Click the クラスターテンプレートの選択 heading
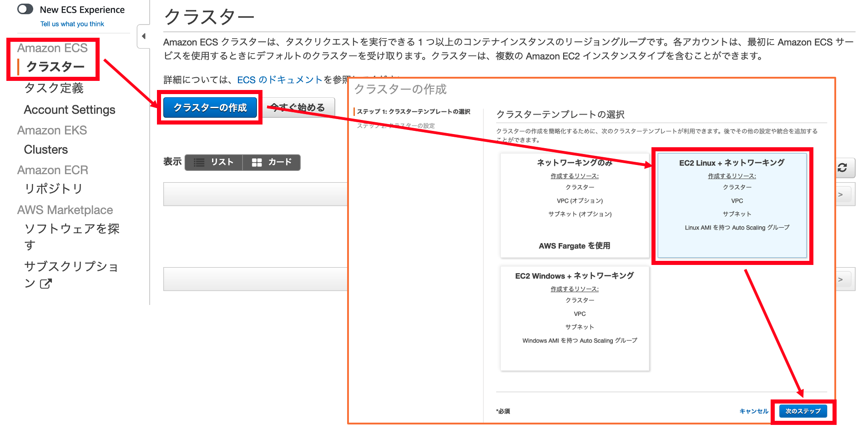 560,115
